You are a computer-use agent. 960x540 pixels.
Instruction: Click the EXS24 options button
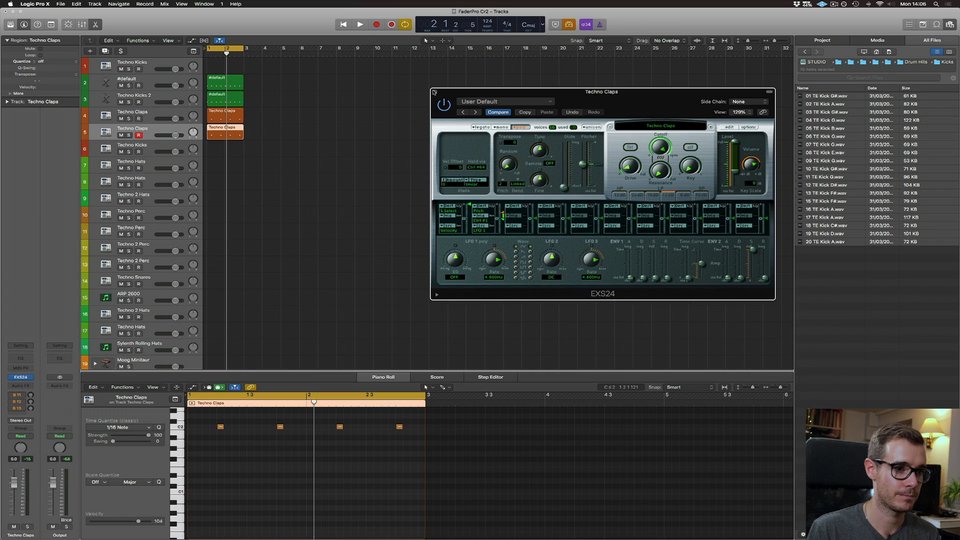coord(748,127)
